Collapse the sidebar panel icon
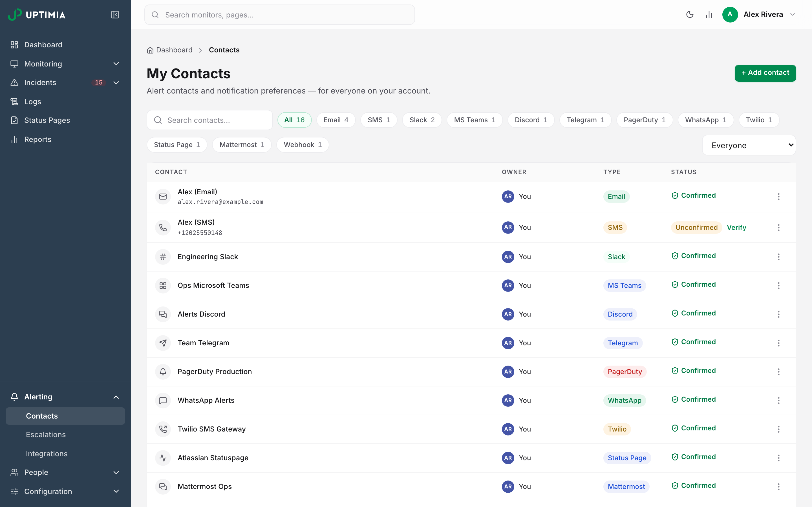The width and height of the screenshot is (812, 507). coord(115,15)
